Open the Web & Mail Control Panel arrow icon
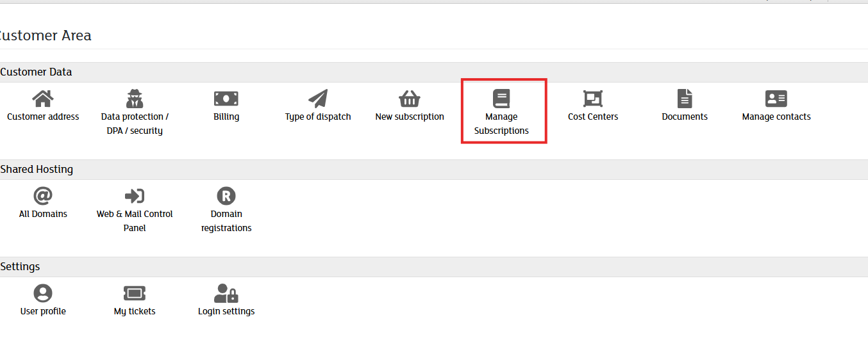The image size is (868, 338). point(135,196)
